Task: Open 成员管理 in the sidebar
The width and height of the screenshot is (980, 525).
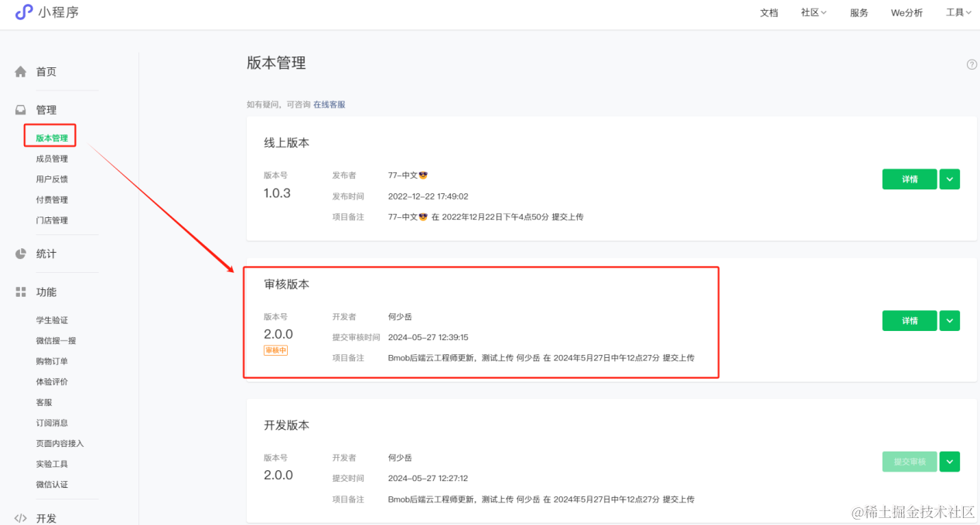Action: pos(52,159)
